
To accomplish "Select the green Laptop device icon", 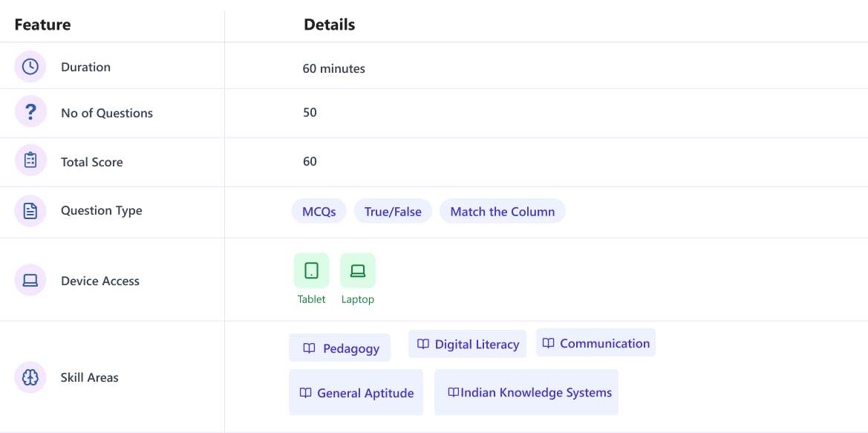I will [x=358, y=271].
